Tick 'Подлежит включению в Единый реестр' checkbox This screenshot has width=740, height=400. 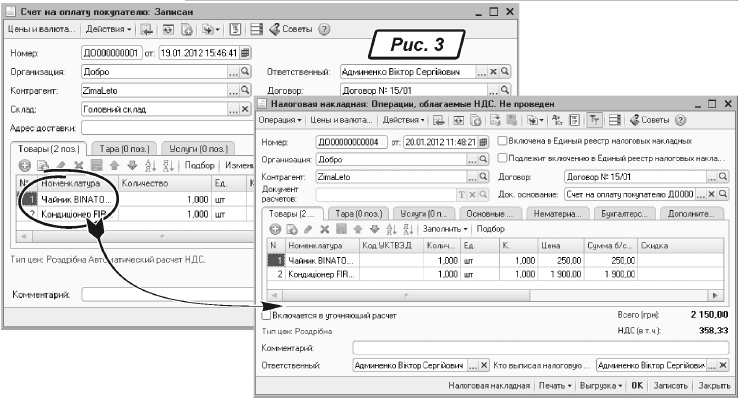tap(502, 158)
